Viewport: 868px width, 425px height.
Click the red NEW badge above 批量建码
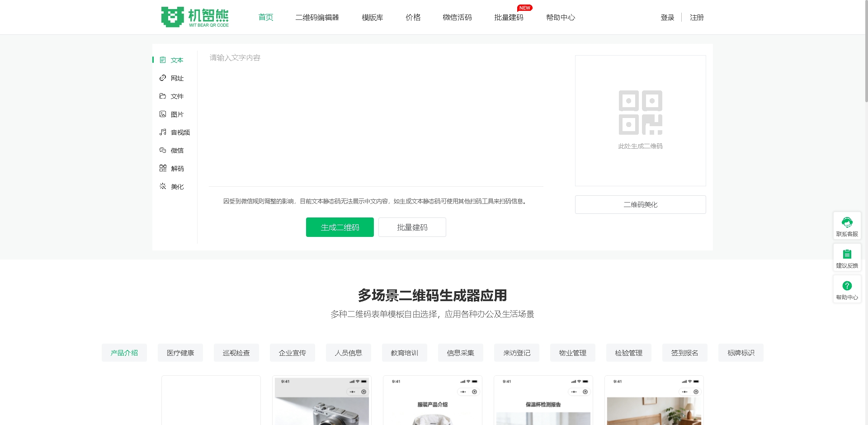click(x=525, y=8)
